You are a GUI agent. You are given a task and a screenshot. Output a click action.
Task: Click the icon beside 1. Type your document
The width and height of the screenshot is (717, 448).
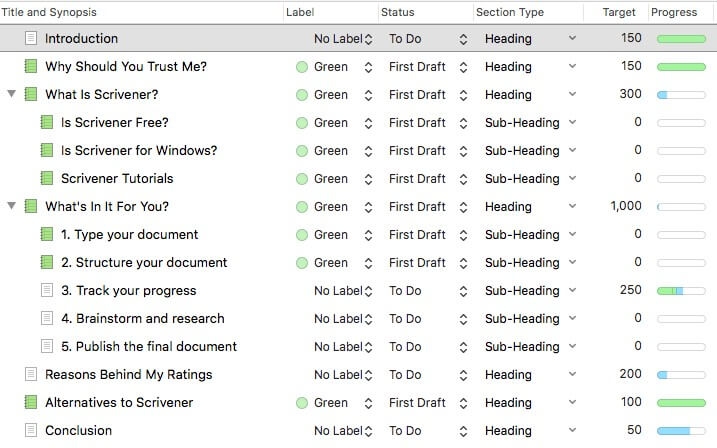[47, 234]
